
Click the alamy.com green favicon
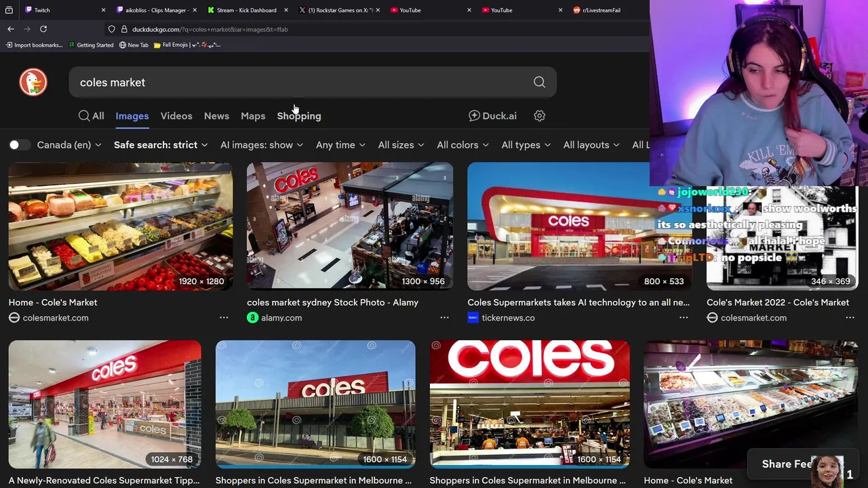tap(252, 318)
